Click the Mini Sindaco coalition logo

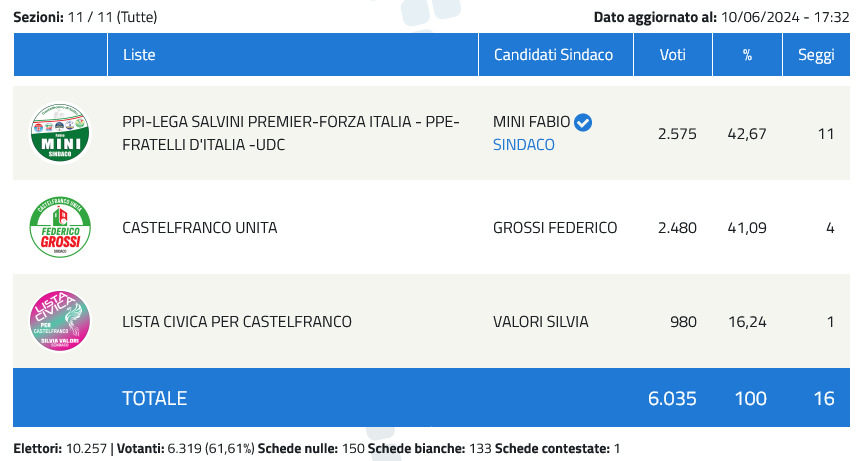click(x=60, y=133)
